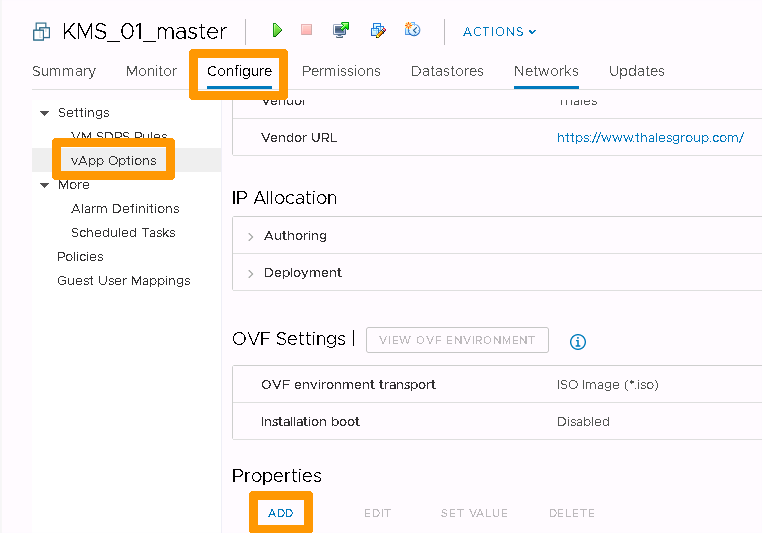The width and height of the screenshot is (762, 533).
Task: Open the thalesgroup.com vendor URL link
Action: click(x=650, y=138)
